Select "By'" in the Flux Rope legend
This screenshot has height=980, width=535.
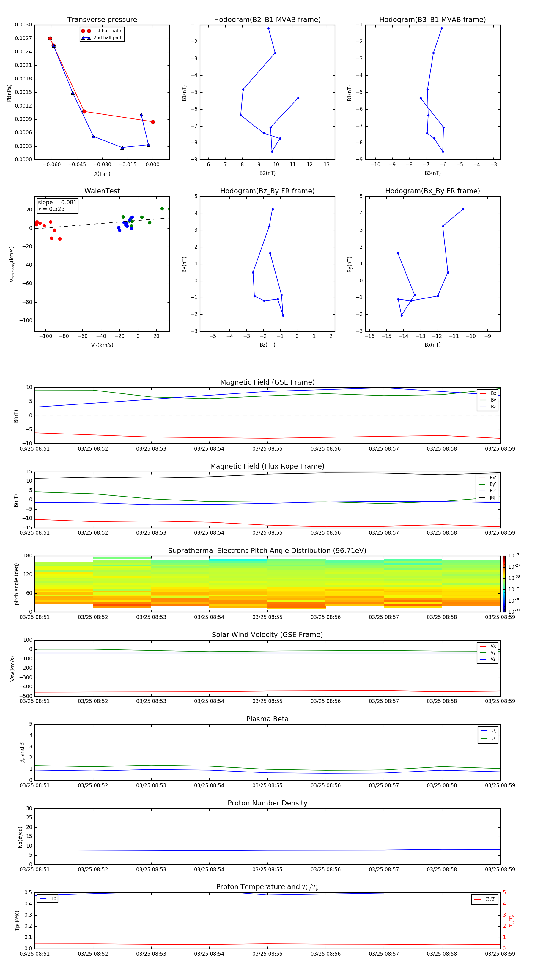click(x=487, y=484)
